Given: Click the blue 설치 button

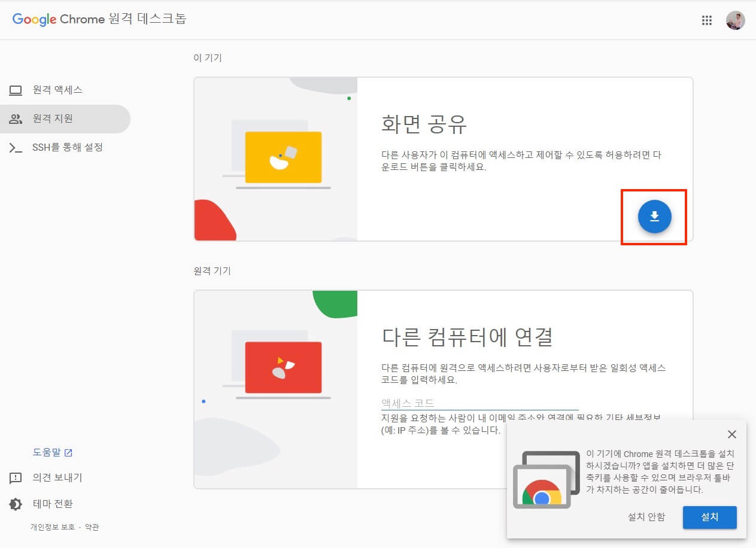Looking at the screenshot, I should pyautogui.click(x=709, y=517).
